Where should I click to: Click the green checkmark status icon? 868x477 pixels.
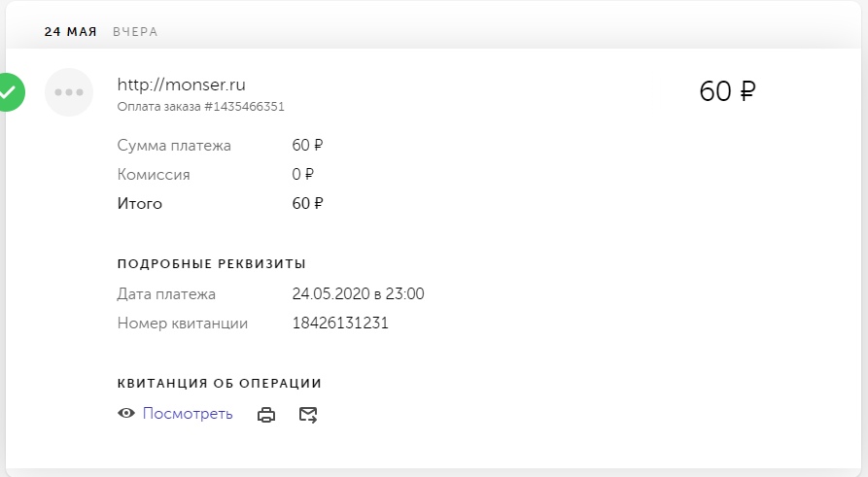(x=8, y=92)
